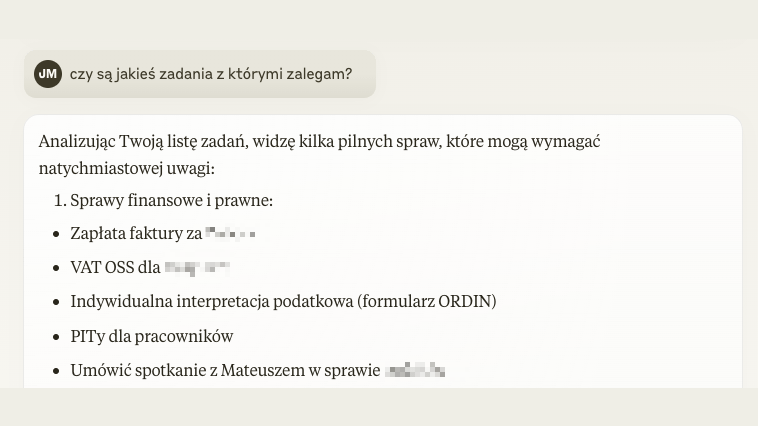758x426 pixels.
Task: Click the 'PITy dla pracowników' list item
Action: (x=152, y=336)
